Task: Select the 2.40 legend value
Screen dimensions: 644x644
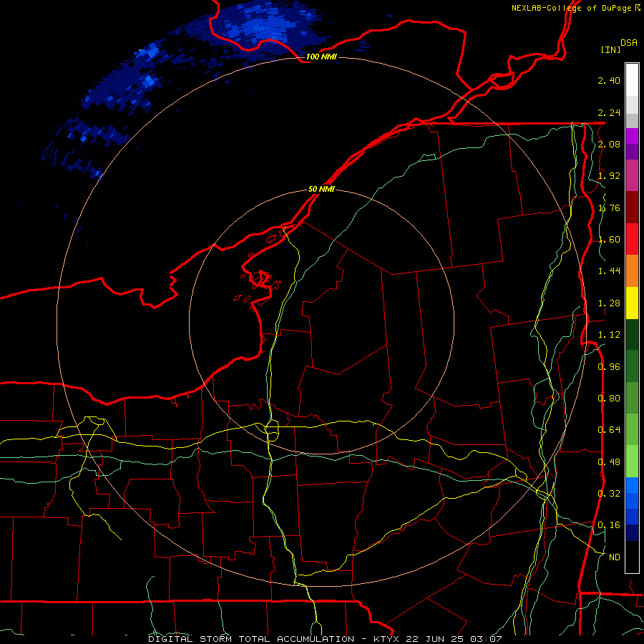Action: [609, 80]
